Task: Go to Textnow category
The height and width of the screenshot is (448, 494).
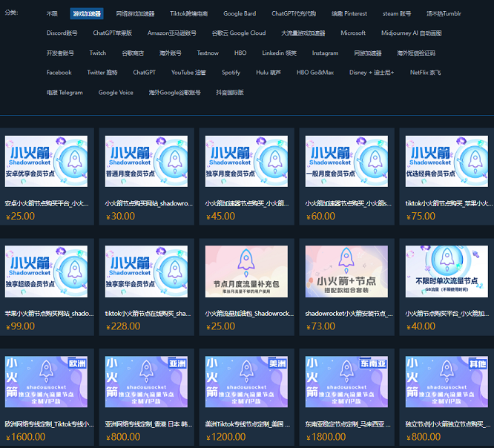Action: (208, 53)
